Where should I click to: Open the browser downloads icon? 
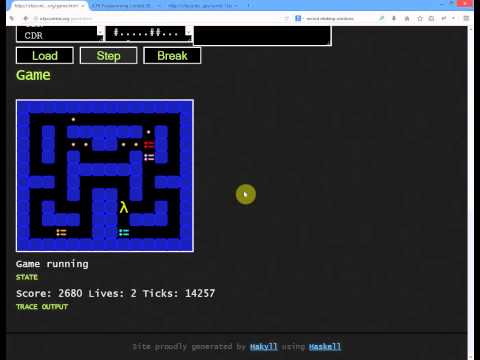click(394, 19)
